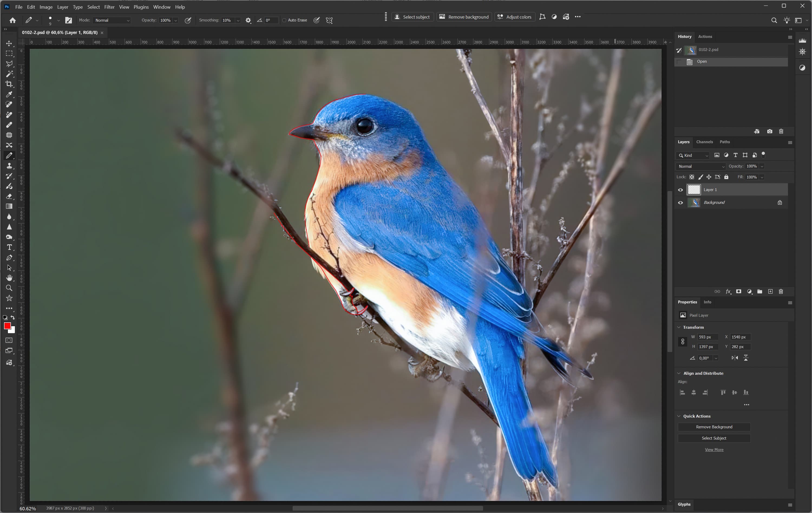The width and height of the screenshot is (812, 513).
Task: Select the Gradient tool
Action: click(x=9, y=206)
